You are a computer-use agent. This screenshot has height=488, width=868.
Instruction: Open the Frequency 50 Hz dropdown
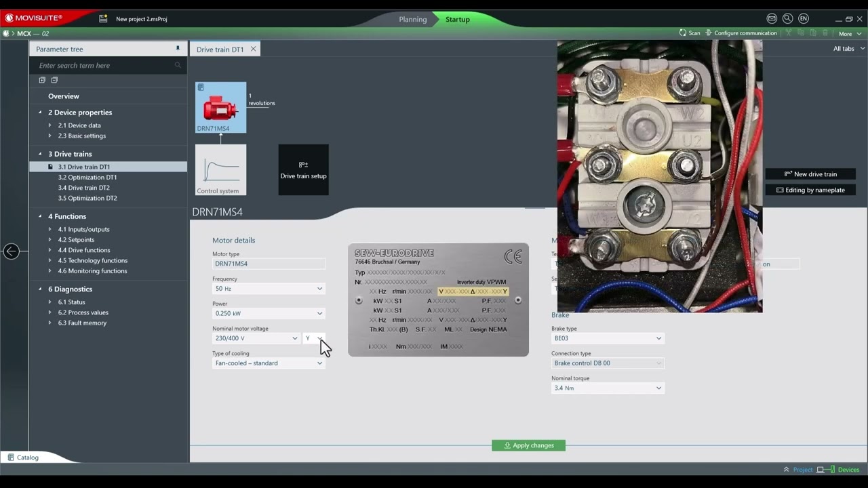[x=269, y=289]
